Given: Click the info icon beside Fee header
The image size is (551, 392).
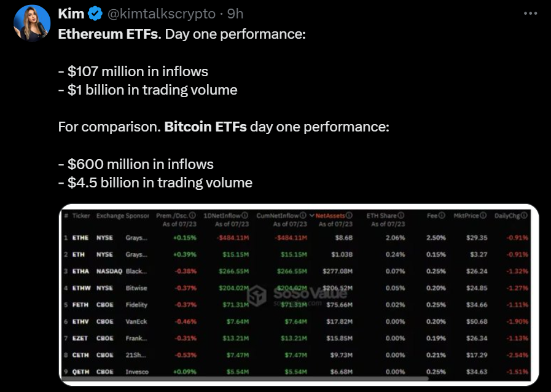Looking at the screenshot, I should tap(442, 215).
